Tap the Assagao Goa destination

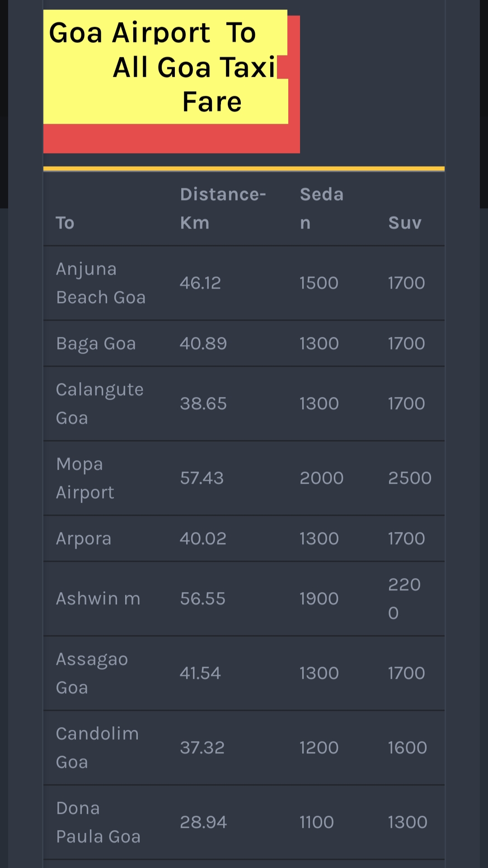point(92,673)
